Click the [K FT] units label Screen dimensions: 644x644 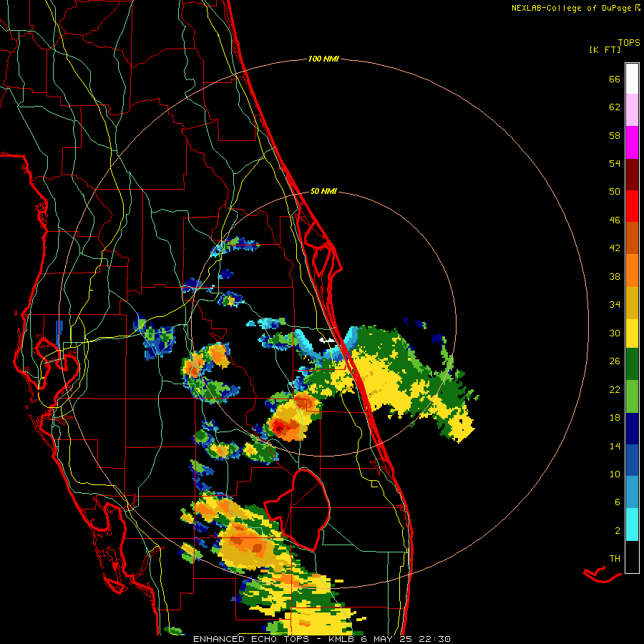[x=605, y=49]
